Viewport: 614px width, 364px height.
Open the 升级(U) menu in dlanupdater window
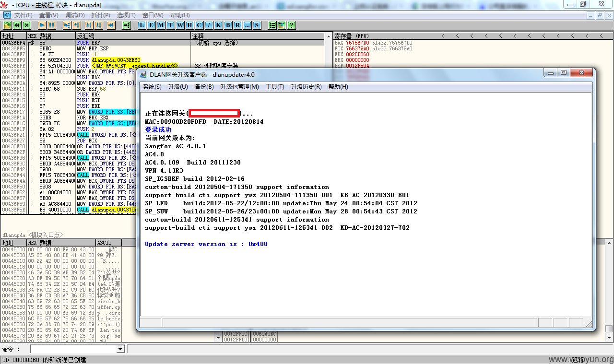click(177, 87)
